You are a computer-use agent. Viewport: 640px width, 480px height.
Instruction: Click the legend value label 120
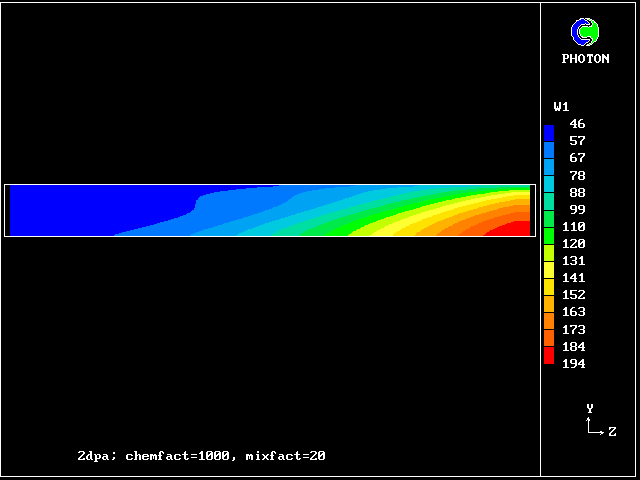573,244
